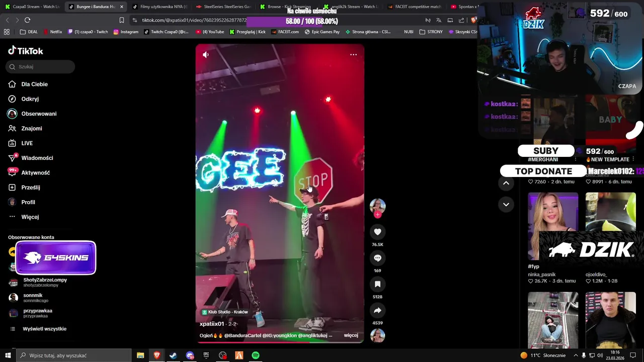Image resolution: width=644 pixels, height=362 pixels.
Task: Click the translate page icon
Action: pos(439,20)
